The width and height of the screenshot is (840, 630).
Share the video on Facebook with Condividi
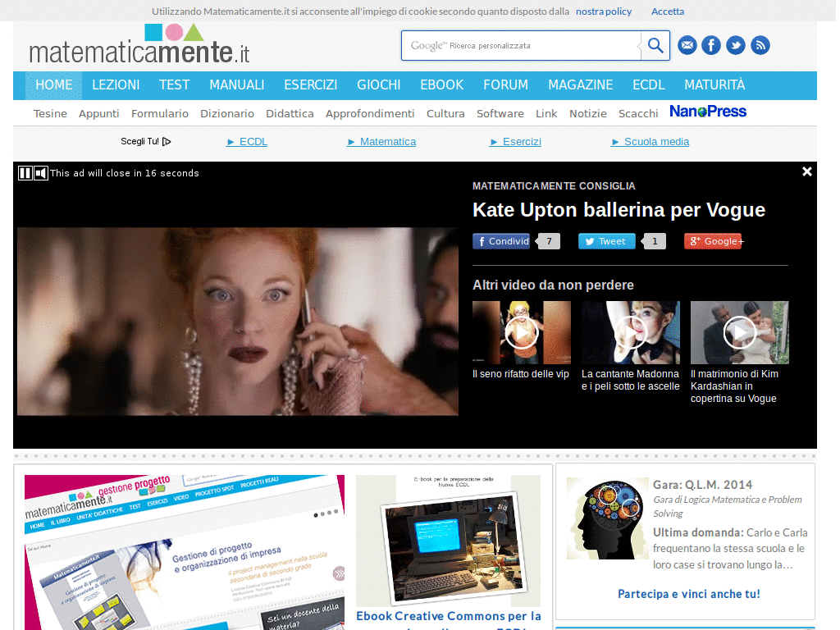pyautogui.click(x=501, y=241)
